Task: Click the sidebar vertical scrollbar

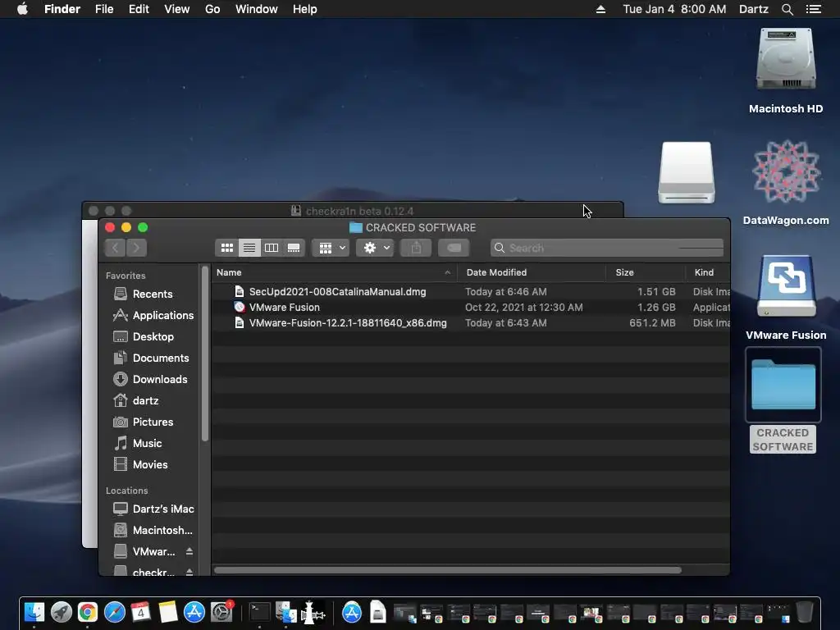Action: 204,354
